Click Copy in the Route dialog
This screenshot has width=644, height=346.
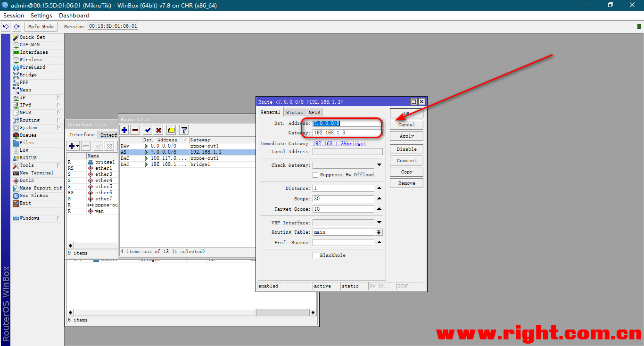[406, 172]
